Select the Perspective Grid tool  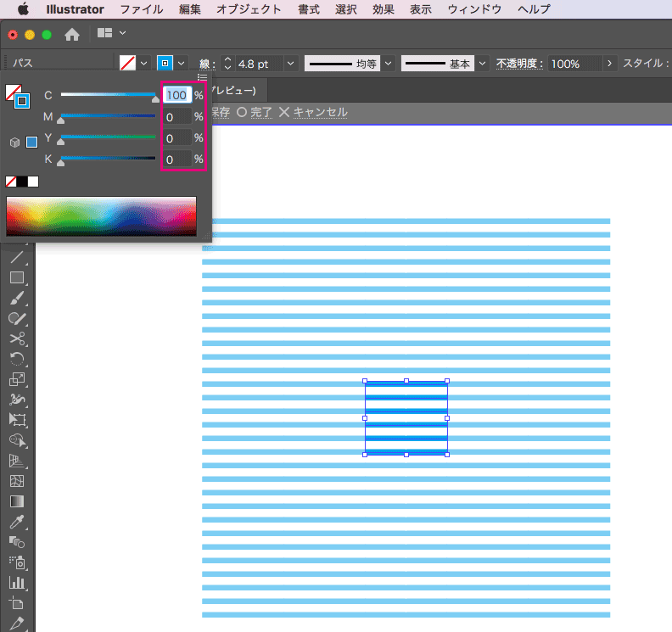coord(17,461)
